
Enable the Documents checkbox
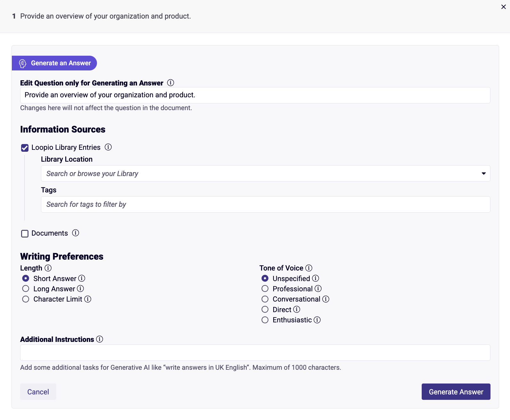(x=25, y=233)
